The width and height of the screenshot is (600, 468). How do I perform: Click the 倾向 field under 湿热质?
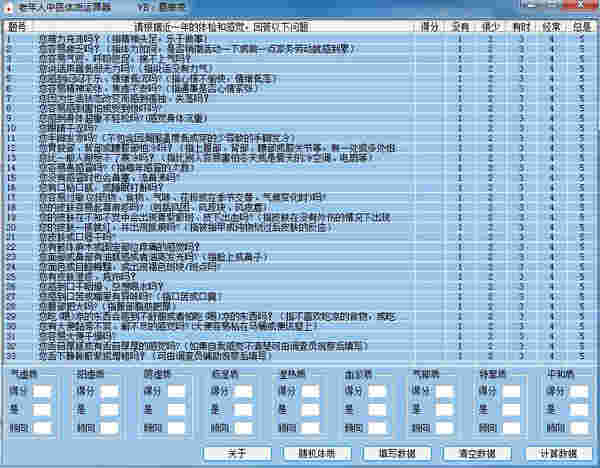[x=311, y=428]
